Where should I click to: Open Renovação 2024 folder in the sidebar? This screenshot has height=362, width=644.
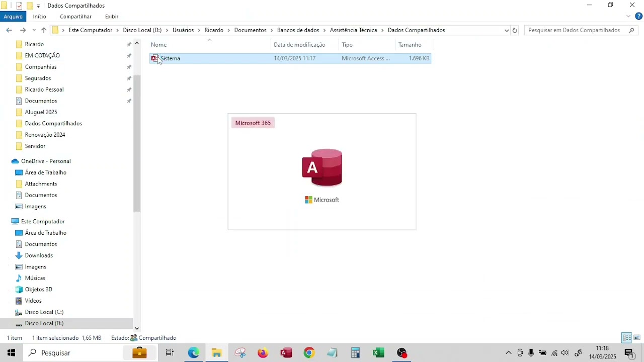pos(45,135)
